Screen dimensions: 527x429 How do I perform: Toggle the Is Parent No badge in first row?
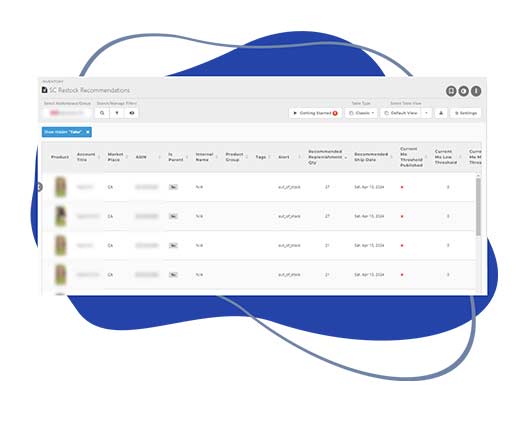[x=173, y=187]
